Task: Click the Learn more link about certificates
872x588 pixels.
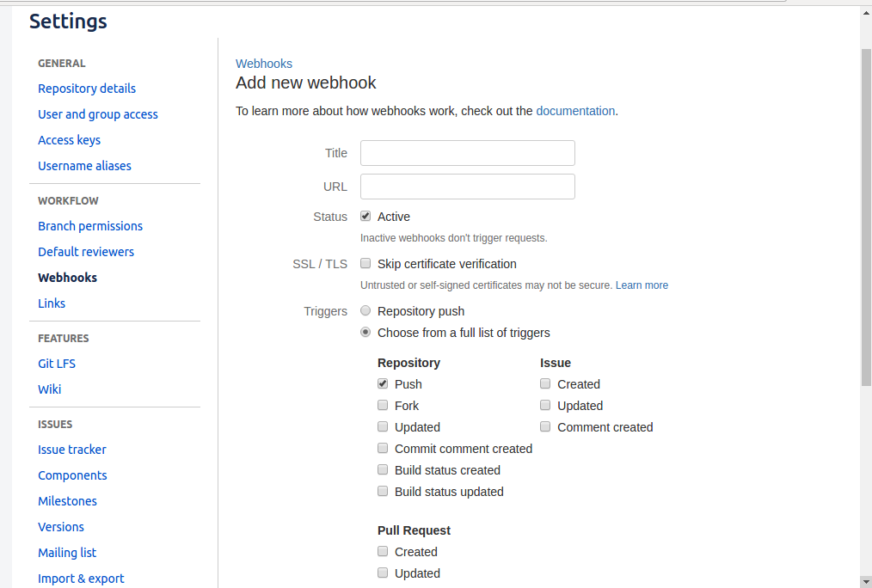Action: coord(642,285)
